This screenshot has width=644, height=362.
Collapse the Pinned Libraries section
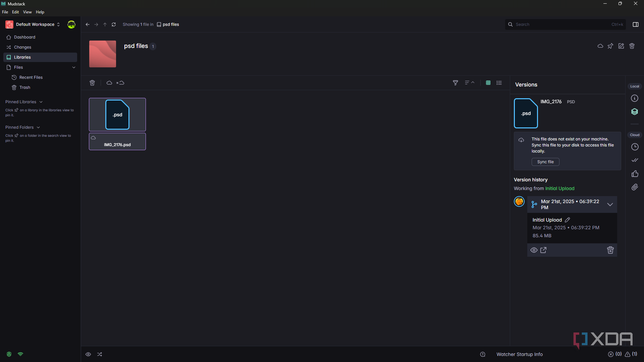tap(41, 102)
